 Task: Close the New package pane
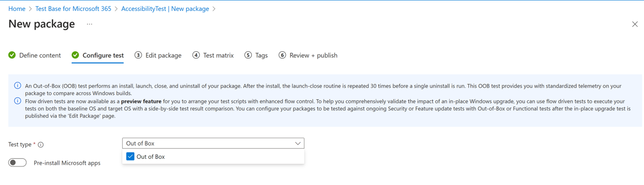[635, 24]
